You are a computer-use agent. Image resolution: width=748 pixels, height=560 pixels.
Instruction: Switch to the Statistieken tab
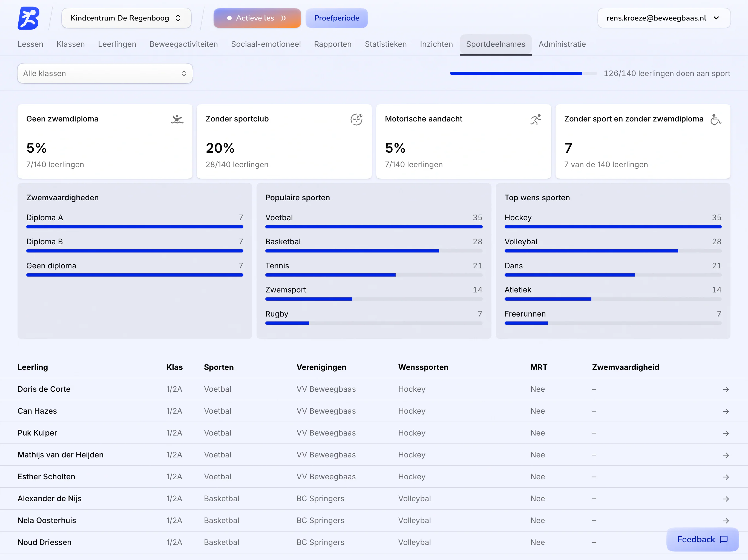click(x=385, y=44)
